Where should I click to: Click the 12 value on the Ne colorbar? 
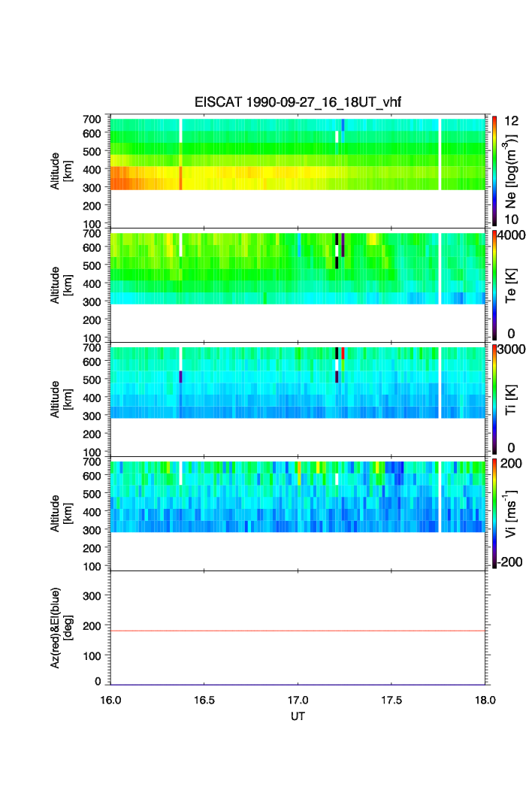pyautogui.click(x=511, y=121)
